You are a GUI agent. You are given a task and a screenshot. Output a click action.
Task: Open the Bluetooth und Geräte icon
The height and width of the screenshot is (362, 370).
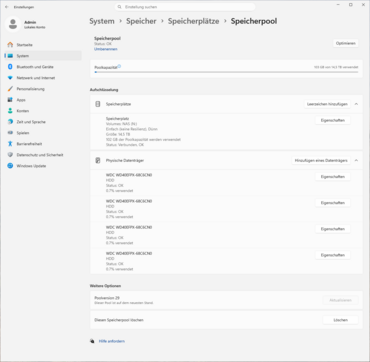10,67
